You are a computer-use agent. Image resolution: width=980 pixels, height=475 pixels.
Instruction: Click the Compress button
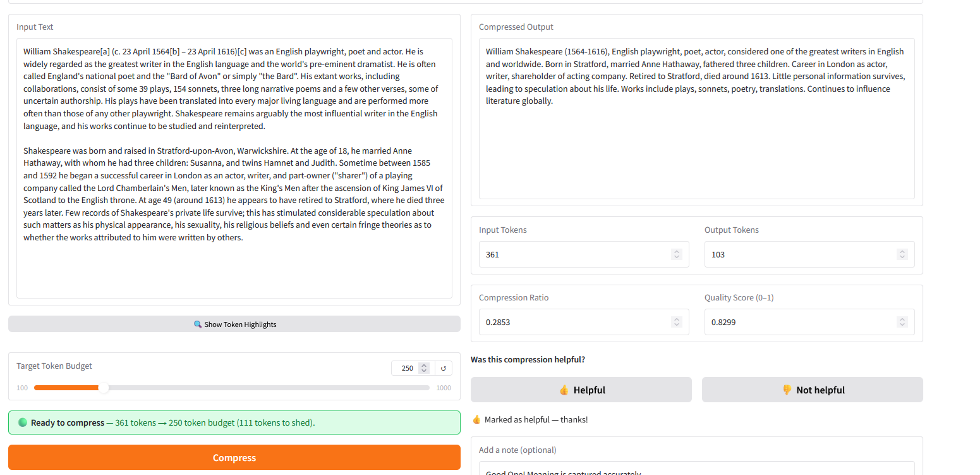(234, 457)
